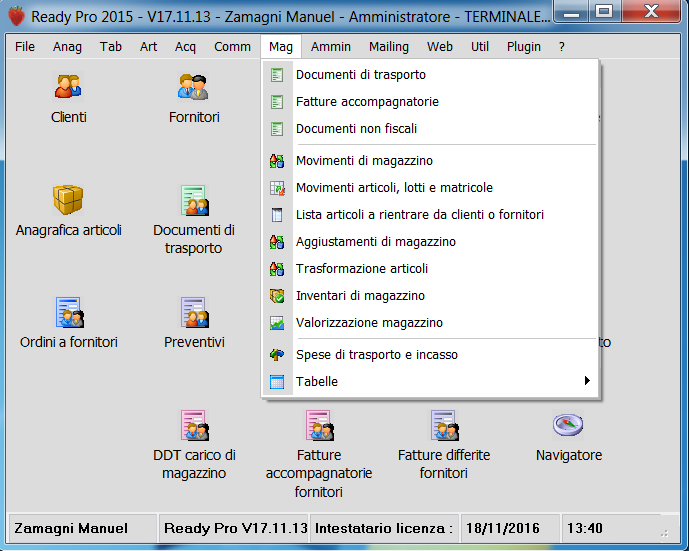Close the open Mag menu

coord(281,47)
